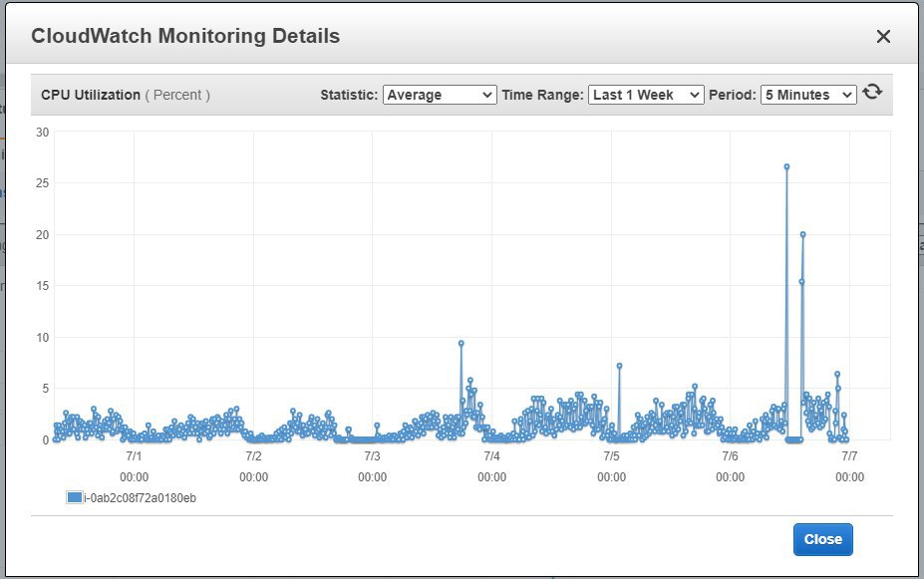
Task: Click the Statistic: label
Action: (349, 95)
